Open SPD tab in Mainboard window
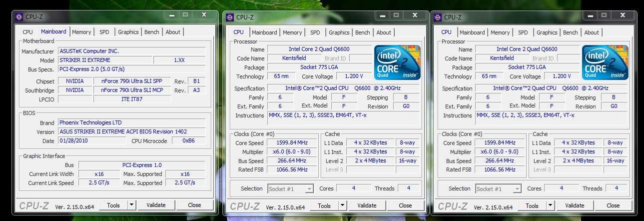The width and height of the screenshot is (644, 221). coord(104,32)
